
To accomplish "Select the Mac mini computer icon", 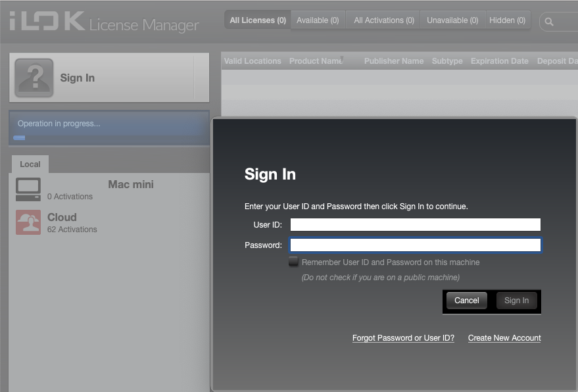I will point(28,189).
